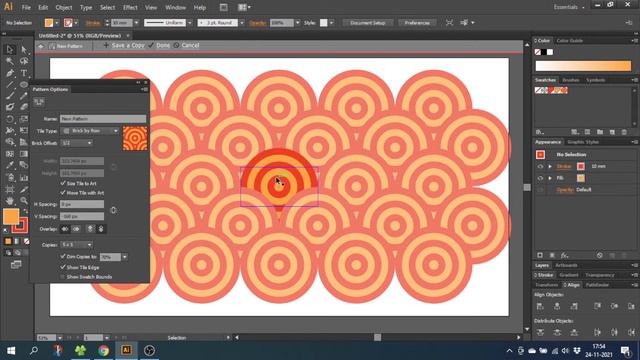
Task: Click the Add New Effect fx icon
Action: tap(564, 255)
